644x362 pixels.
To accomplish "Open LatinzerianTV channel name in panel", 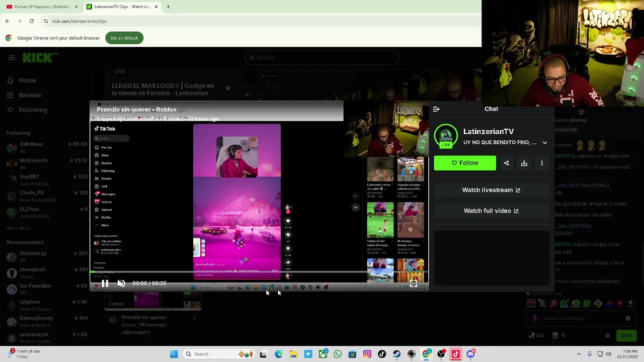I will (x=489, y=131).
